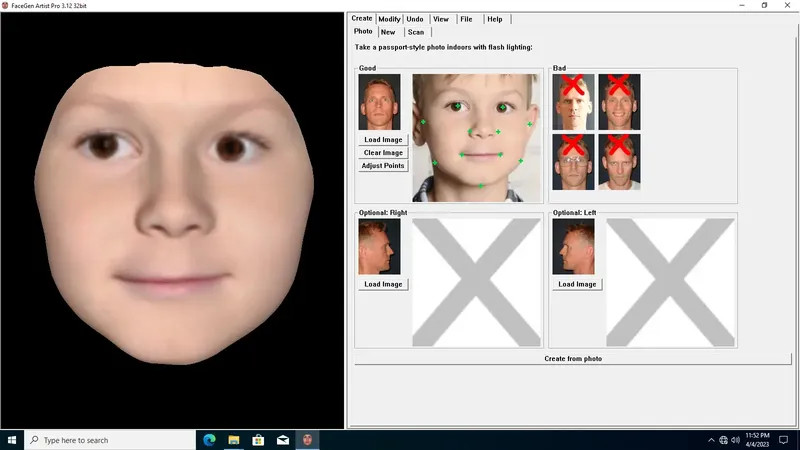
Task: Click in the Windows search box
Action: [x=110, y=440]
